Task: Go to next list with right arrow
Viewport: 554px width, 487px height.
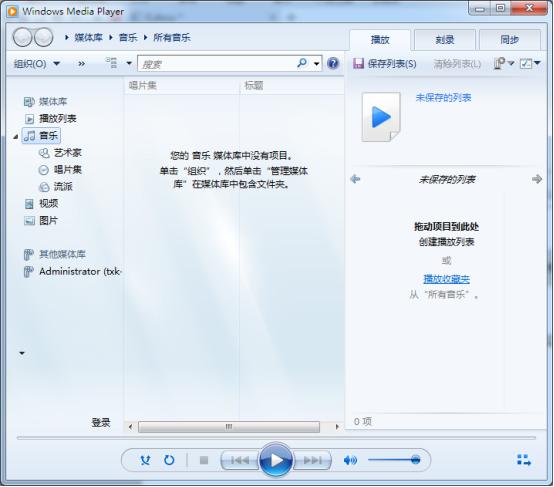Action: 537,179
